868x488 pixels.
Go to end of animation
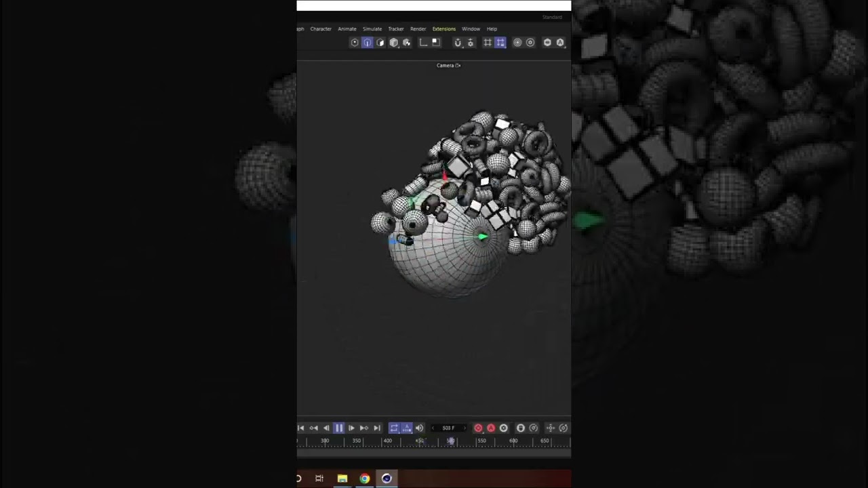click(377, 428)
